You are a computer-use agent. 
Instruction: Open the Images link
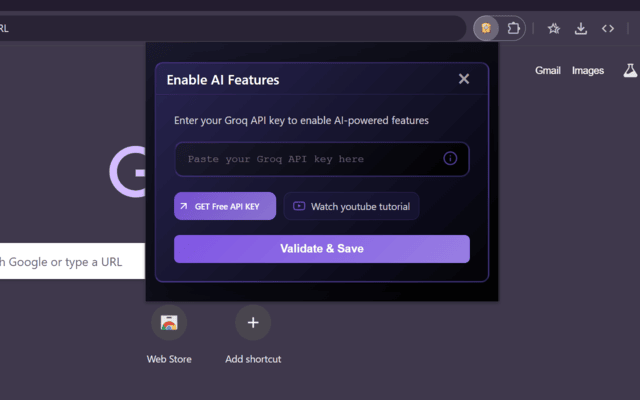(588, 71)
